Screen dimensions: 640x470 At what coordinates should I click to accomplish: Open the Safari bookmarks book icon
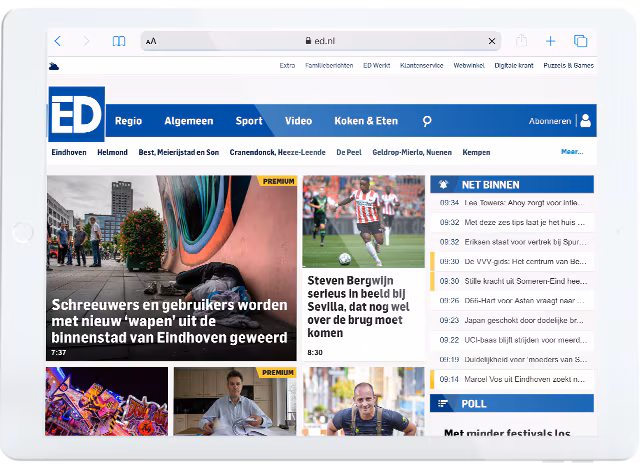[x=119, y=41]
